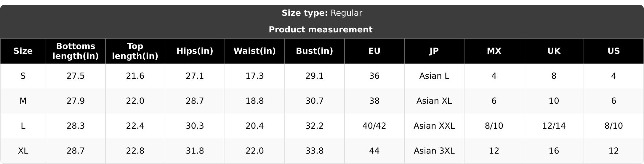This screenshot has height=164, width=644.
Task: Click the Size type: Regular label
Action: (x=322, y=13)
